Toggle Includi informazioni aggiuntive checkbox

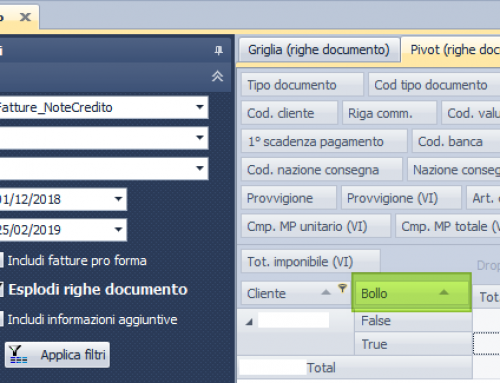1,319
